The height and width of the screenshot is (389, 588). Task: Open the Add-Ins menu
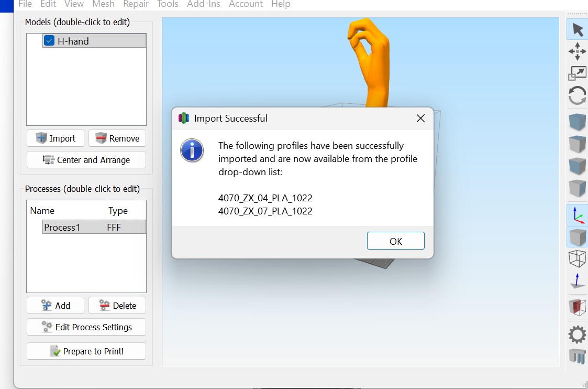(203, 4)
